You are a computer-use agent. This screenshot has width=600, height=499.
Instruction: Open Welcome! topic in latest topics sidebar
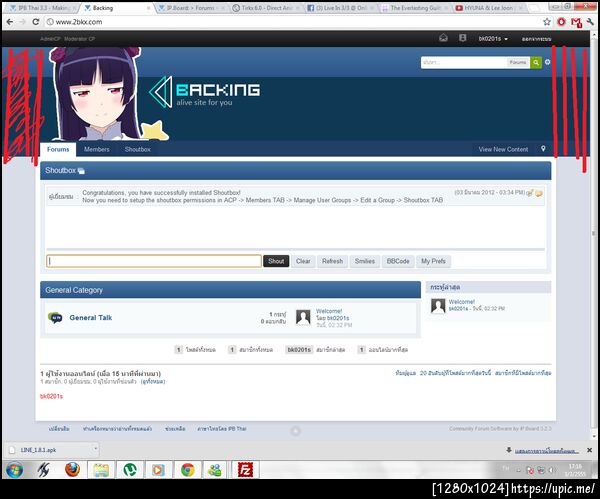(x=461, y=302)
